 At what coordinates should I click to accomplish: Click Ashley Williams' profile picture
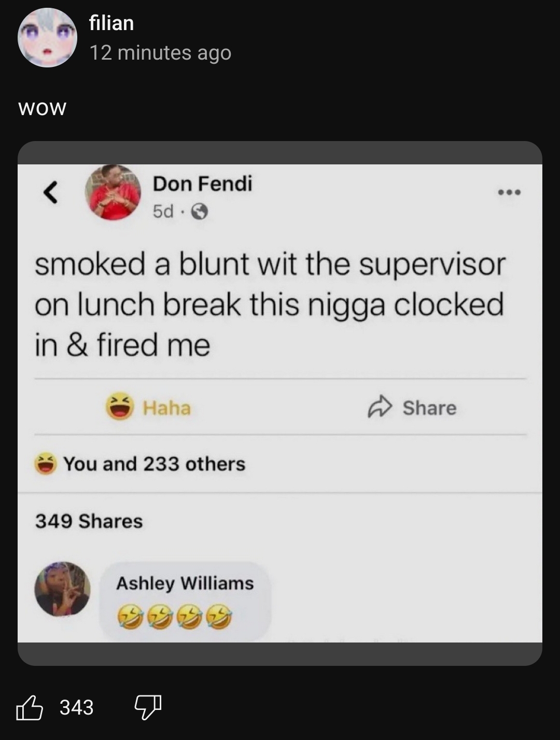(62, 589)
